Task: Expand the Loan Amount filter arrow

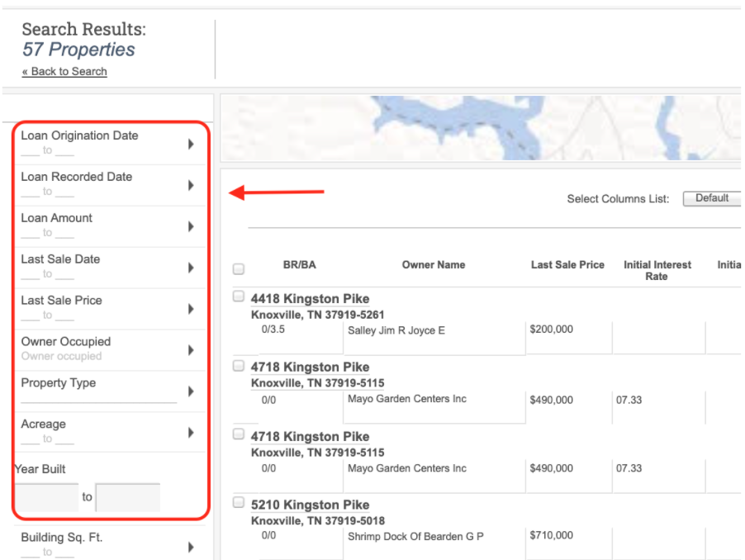Action: [x=191, y=226]
